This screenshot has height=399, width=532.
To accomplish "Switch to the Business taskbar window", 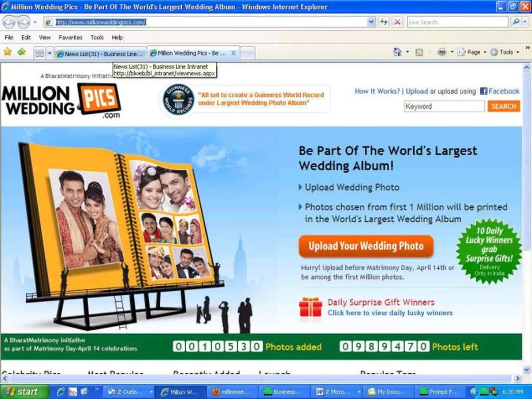I will click(x=284, y=392).
